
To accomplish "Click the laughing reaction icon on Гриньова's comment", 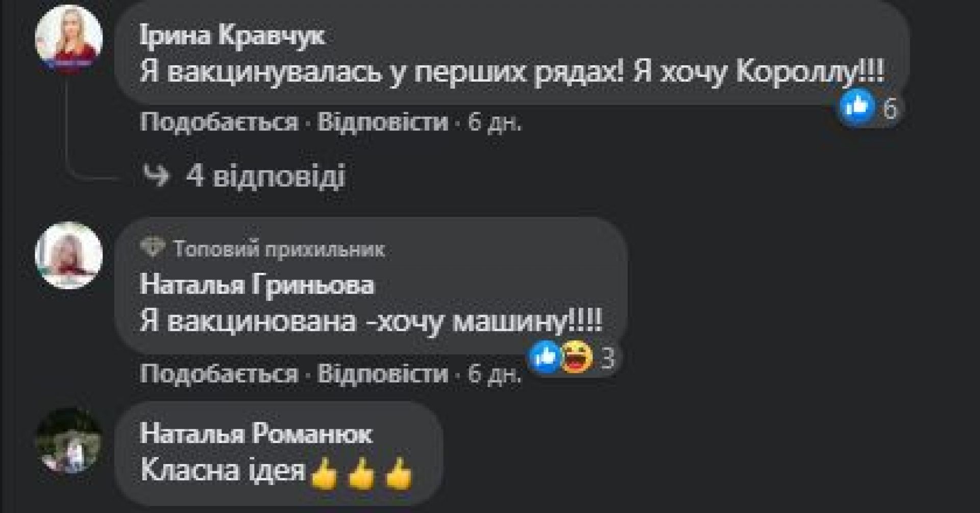I will coord(577,357).
